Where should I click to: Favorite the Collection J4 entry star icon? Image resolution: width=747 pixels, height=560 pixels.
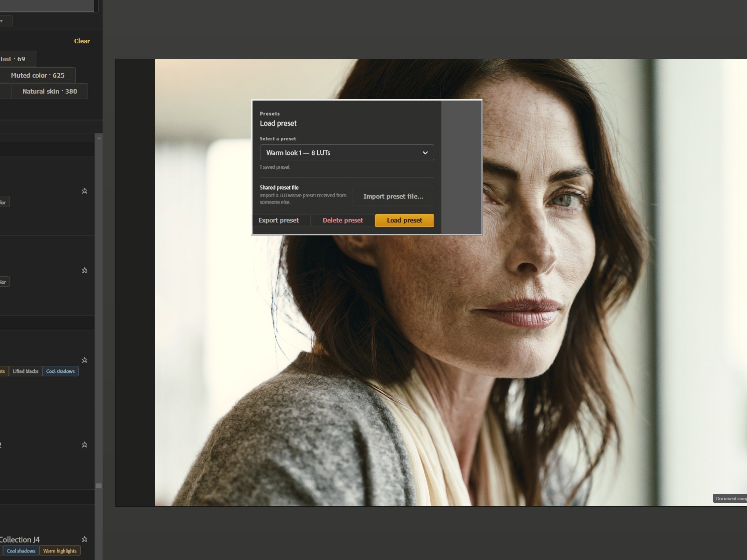pos(84,539)
